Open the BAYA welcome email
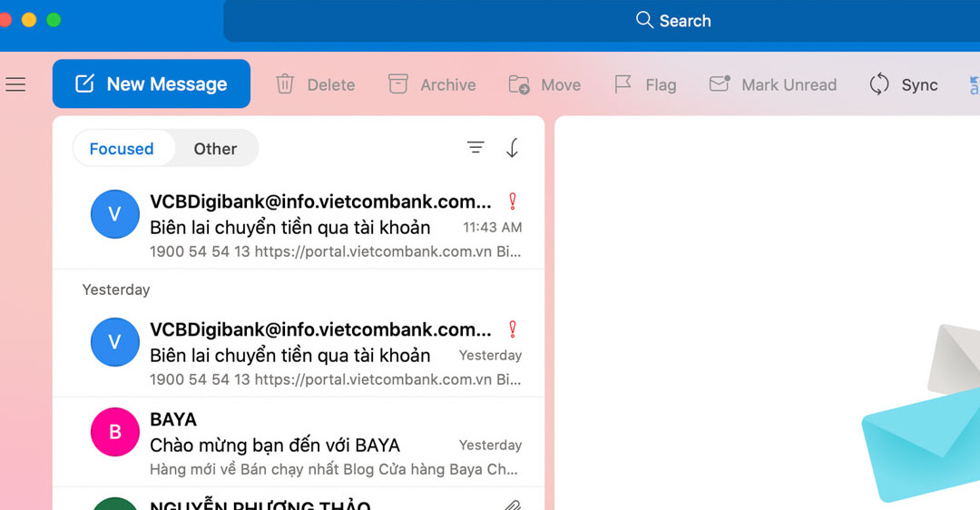 (299, 443)
